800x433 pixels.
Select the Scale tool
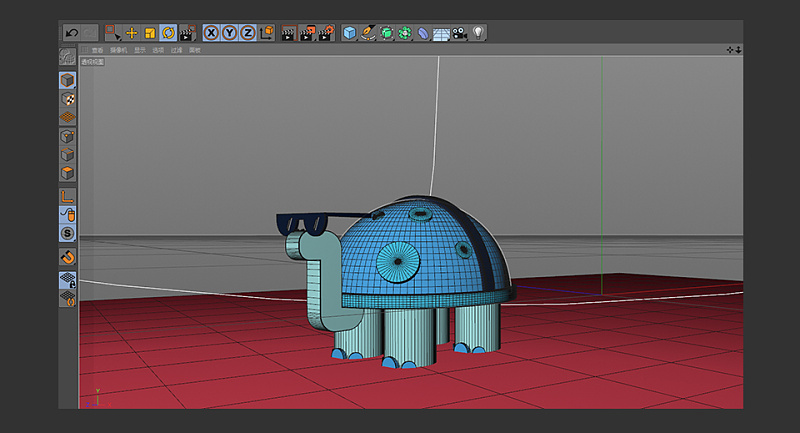(x=149, y=33)
